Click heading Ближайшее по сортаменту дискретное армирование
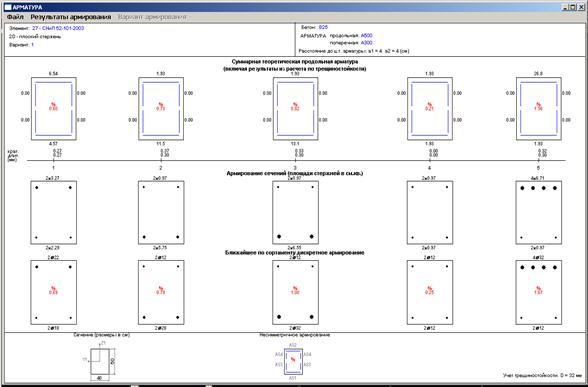The height and width of the screenshot is (387, 588). (x=295, y=253)
